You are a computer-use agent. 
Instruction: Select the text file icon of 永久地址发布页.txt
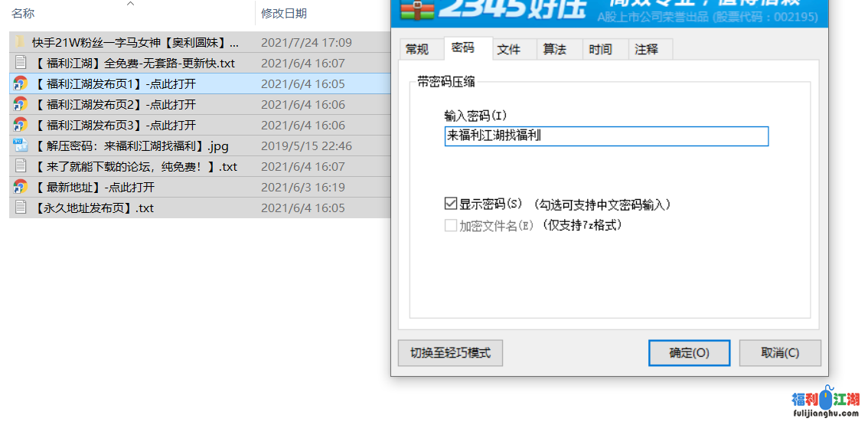click(21, 208)
